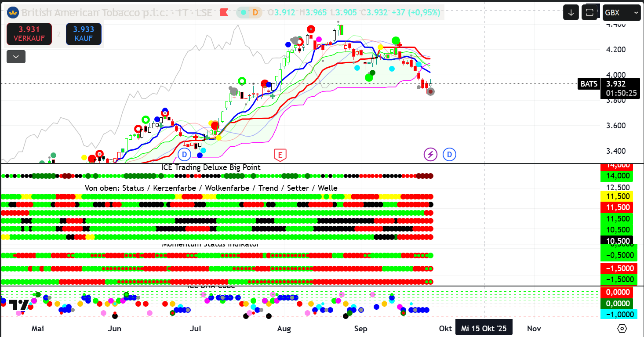
Task: Collapse the legend with the chevron button
Action: tap(16, 57)
